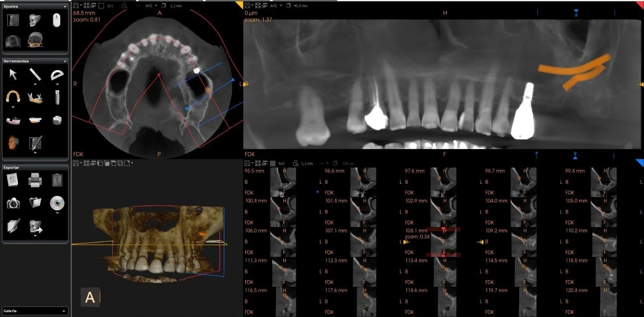Click the surgical guide tool icon

[x=35, y=120]
